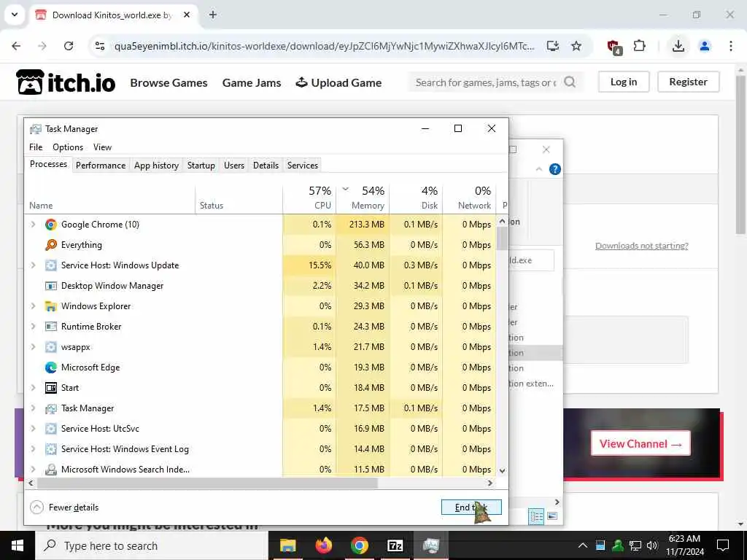This screenshot has width=747, height=560.
Task: Open 7-Zip from the taskbar
Action: (395, 545)
